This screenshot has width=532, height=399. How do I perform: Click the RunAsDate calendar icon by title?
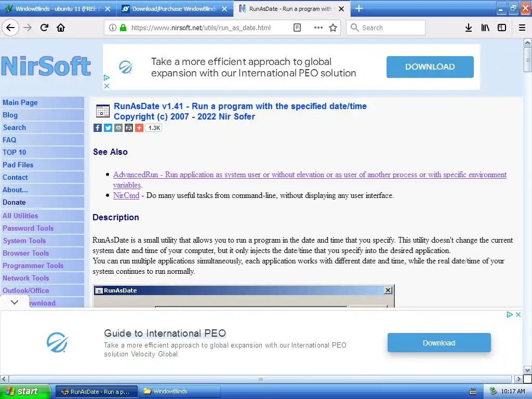[102, 111]
